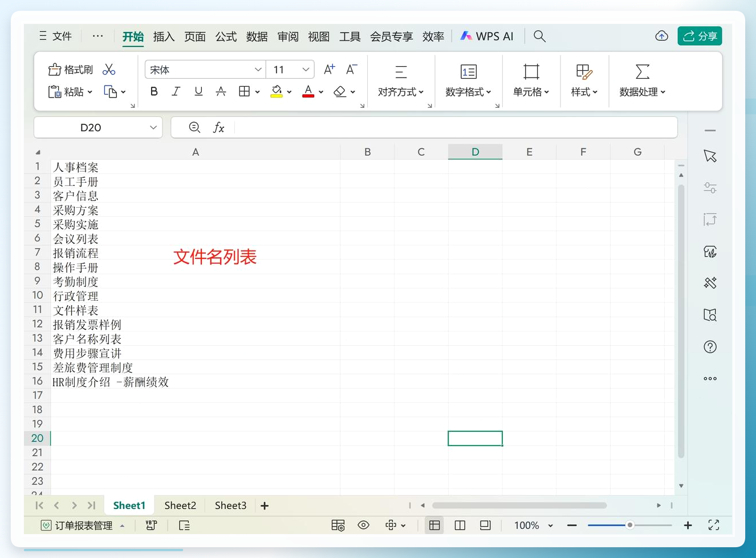Click the sidebar tools icon
Viewport: 756px width, 558px height.
coord(710,283)
